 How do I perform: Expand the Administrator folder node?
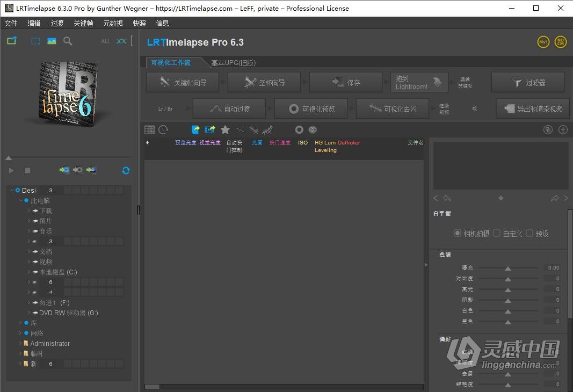click(x=20, y=344)
